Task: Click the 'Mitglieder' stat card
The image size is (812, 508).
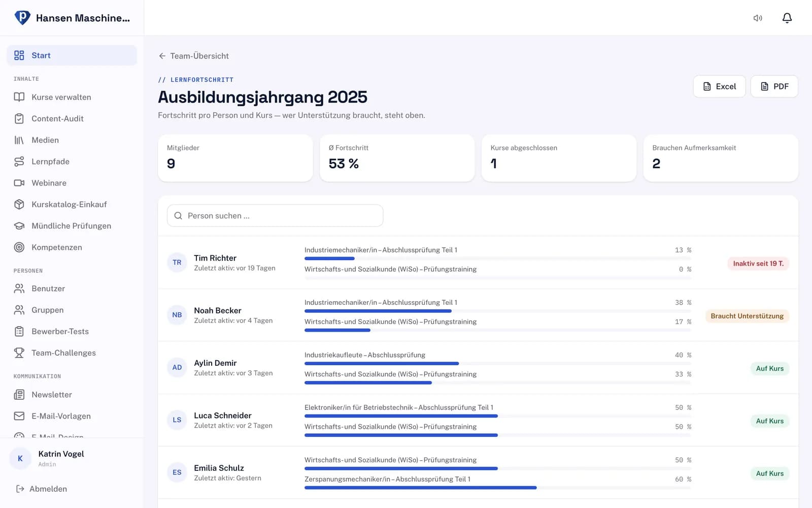Action: coord(235,158)
